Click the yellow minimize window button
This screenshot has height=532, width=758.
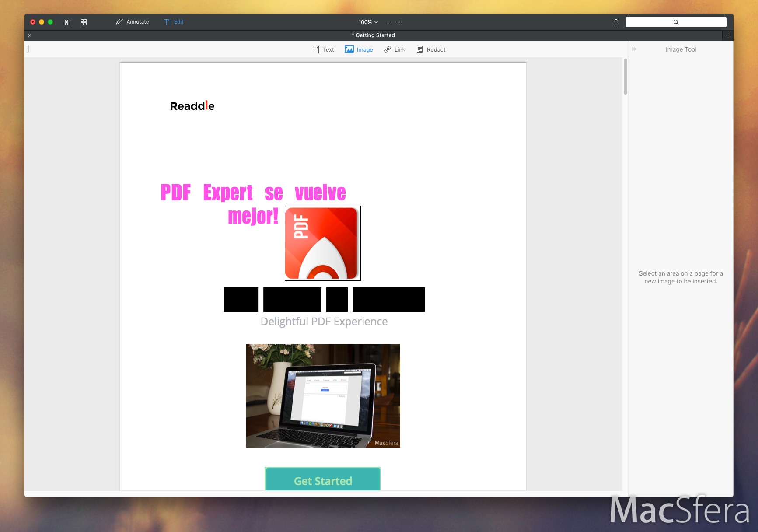coord(42,22)
